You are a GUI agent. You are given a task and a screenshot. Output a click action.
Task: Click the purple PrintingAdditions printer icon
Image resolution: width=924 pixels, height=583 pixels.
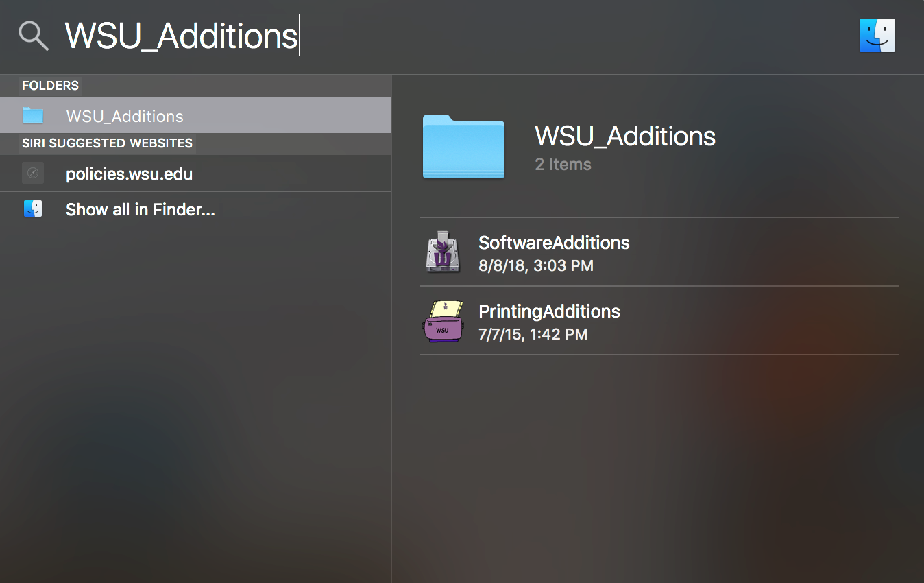pyautogui.click(x=442, y=321)
